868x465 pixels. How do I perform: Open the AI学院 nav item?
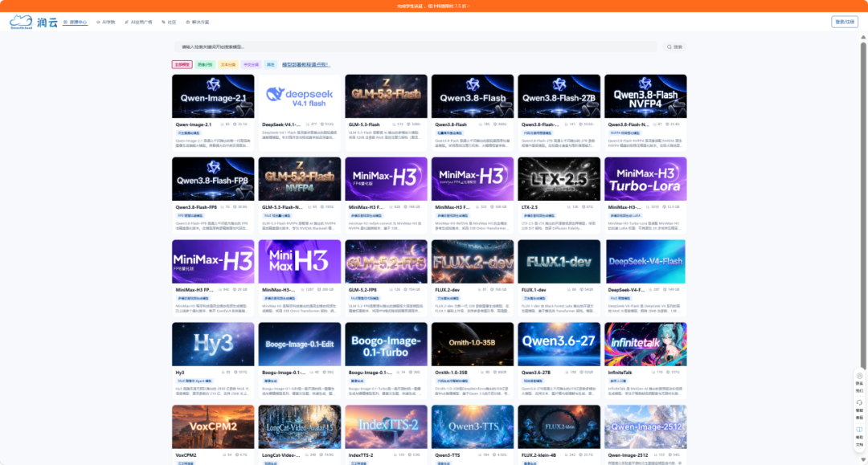point(106,22)
